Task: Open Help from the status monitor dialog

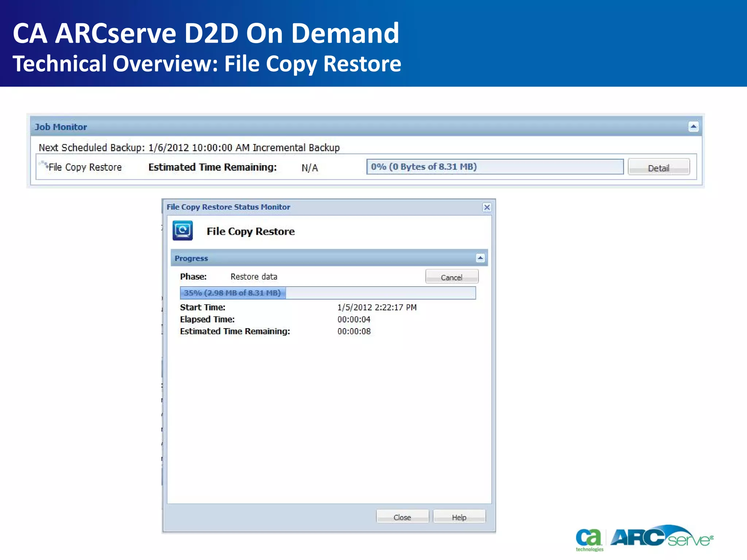Action: coord(459,517)
